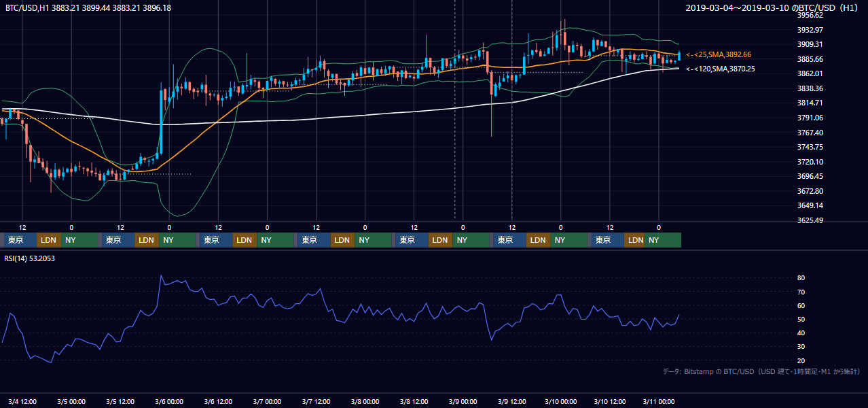
Task: Click the rightmost 東京 session block
Action: click(x=607, y=240)
